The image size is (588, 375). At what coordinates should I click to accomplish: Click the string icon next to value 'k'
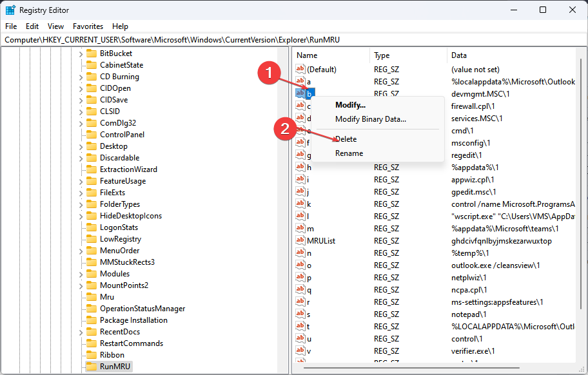(300, 204)
